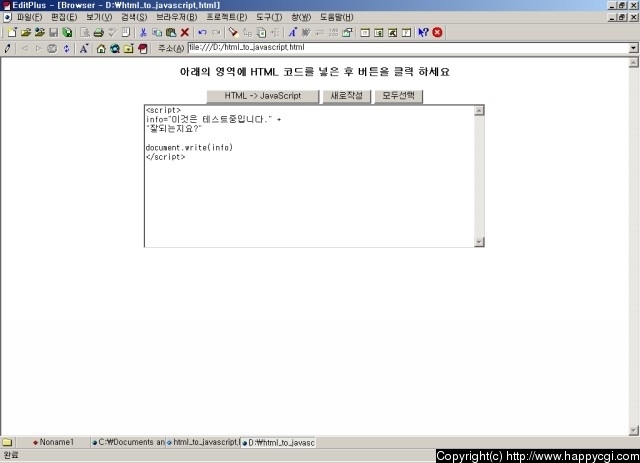Click the browser Home icon

(101, 49)
